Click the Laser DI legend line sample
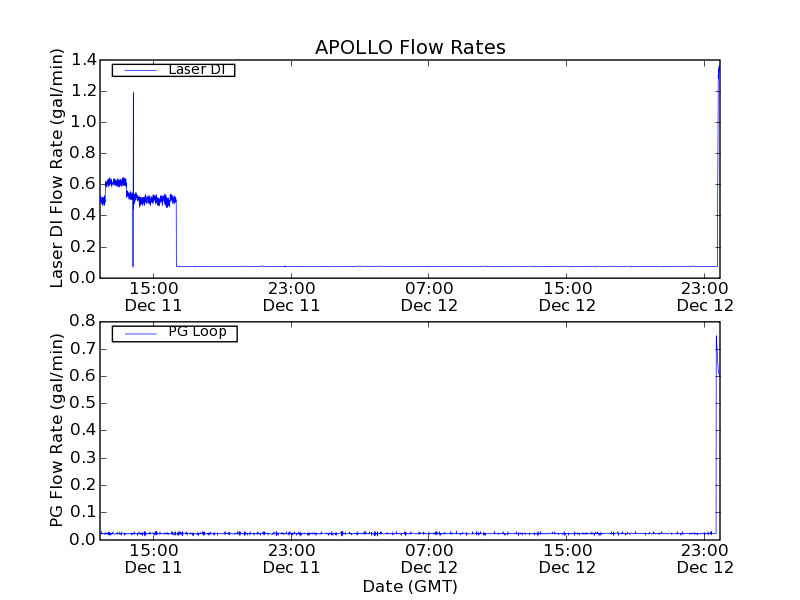Screen dimensions: 800x600 pyautogui.click(x=140, y=70)
